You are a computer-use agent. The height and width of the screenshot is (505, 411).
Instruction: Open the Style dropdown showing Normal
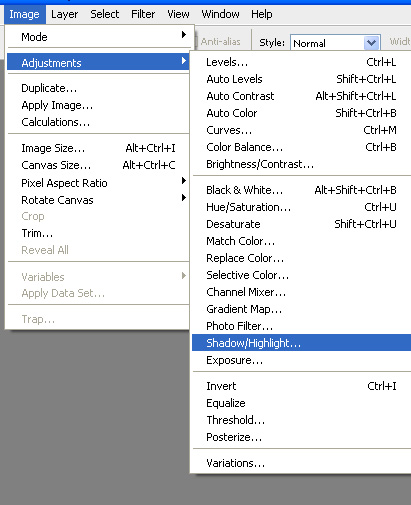point(335,43)
